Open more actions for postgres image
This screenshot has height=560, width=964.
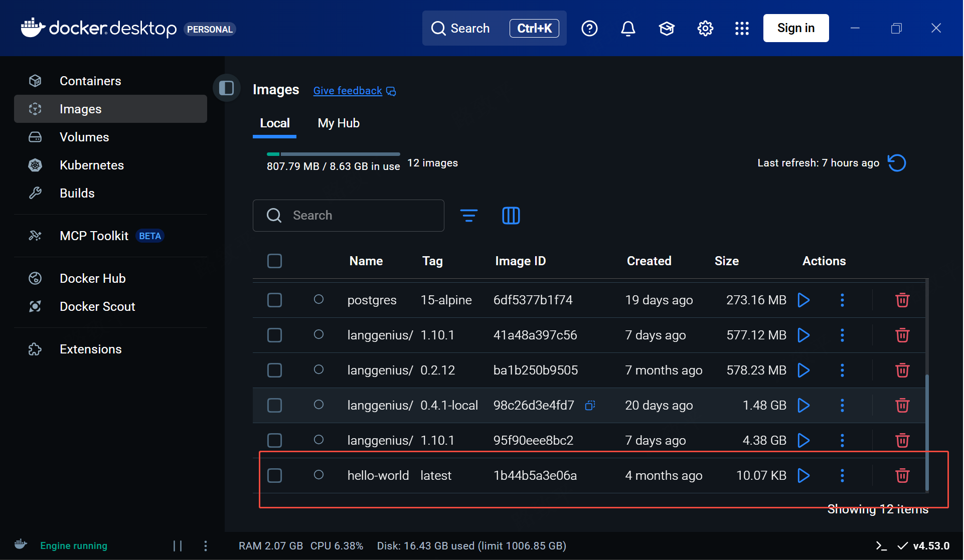(x=842, y=300)
